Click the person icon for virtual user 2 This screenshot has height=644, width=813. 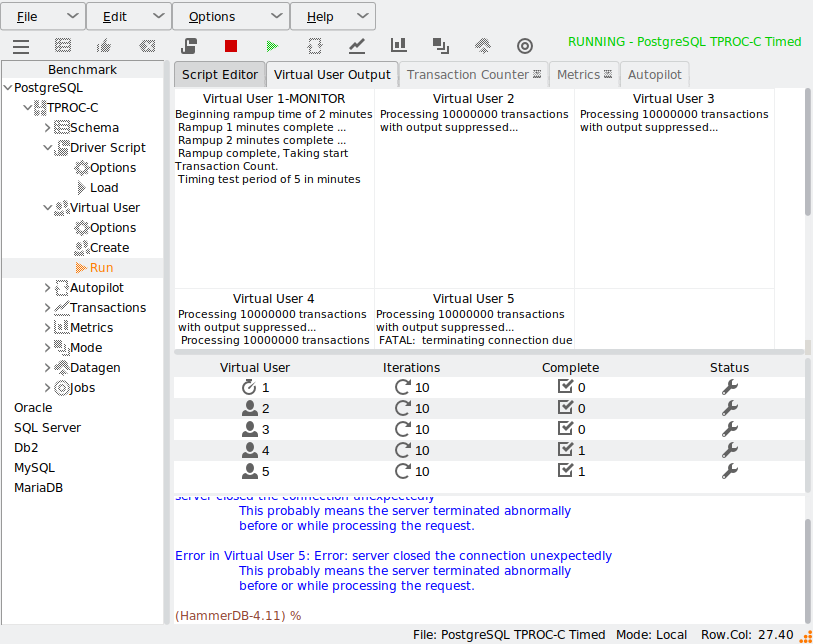[x=249, y=408]
